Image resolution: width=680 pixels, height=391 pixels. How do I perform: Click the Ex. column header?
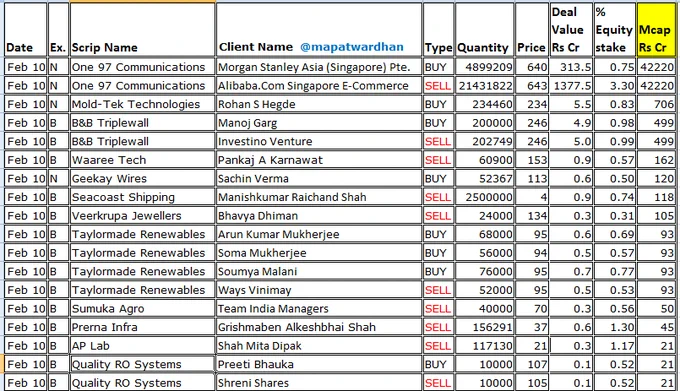coord(58,30)
